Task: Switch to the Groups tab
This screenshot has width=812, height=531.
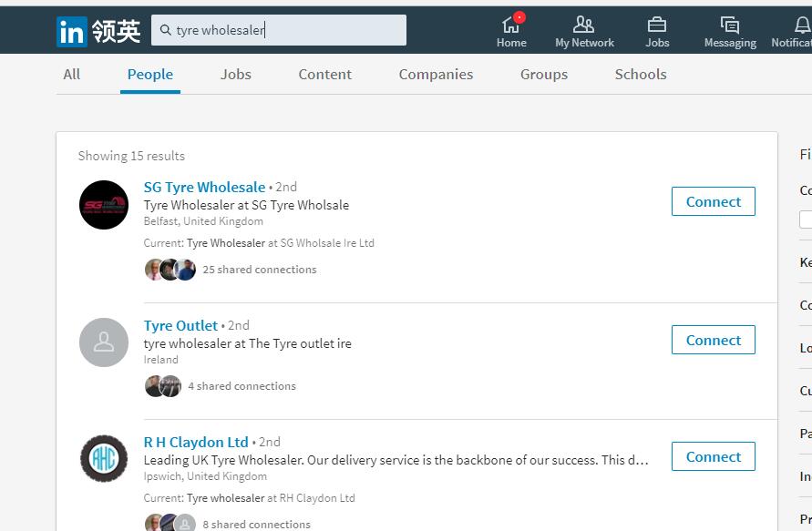Action: point(544,75)
